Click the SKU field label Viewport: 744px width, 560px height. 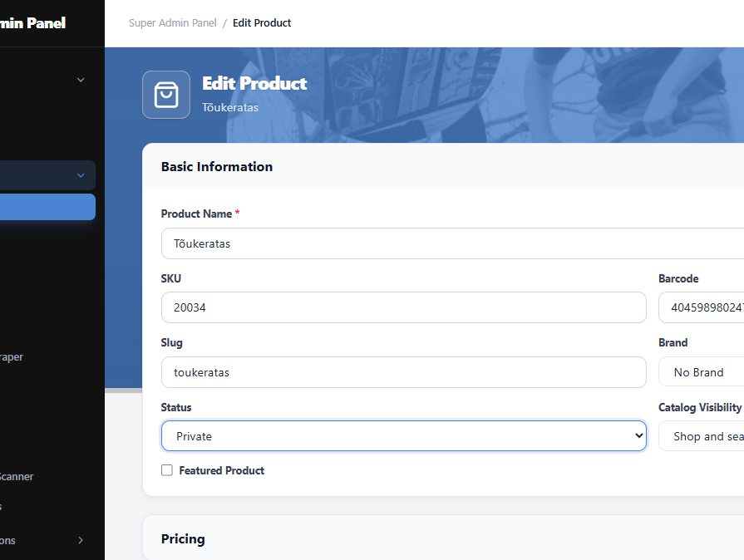pos(170,278)
